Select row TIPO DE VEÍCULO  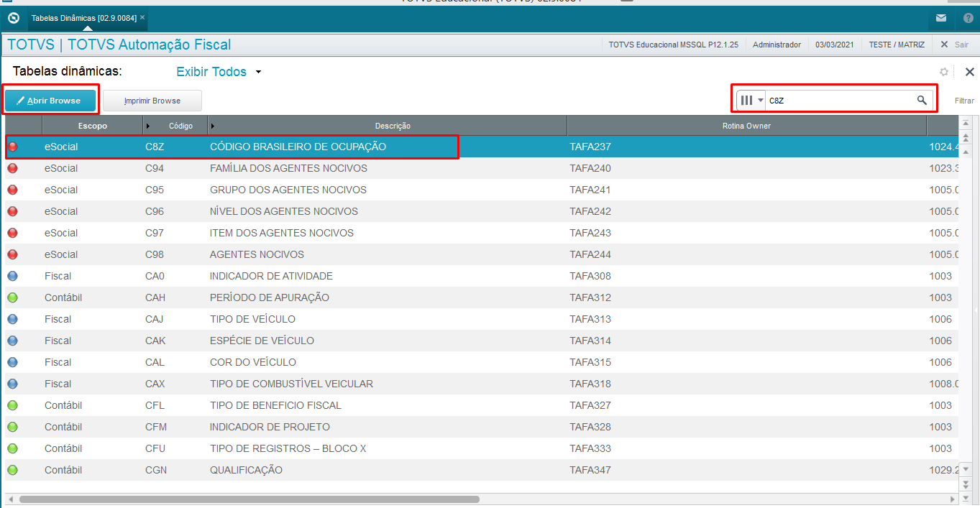coord(482,319)
